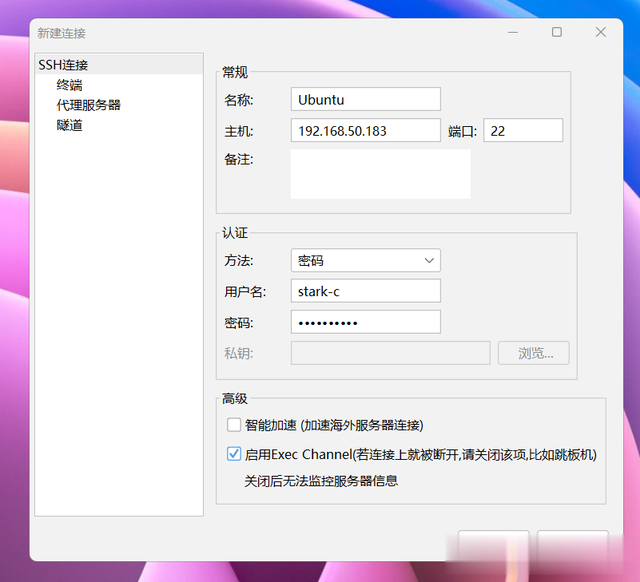The image size is (640, 582).
Task: Click the 高级 group heading
Action: (x=235, y=398)
